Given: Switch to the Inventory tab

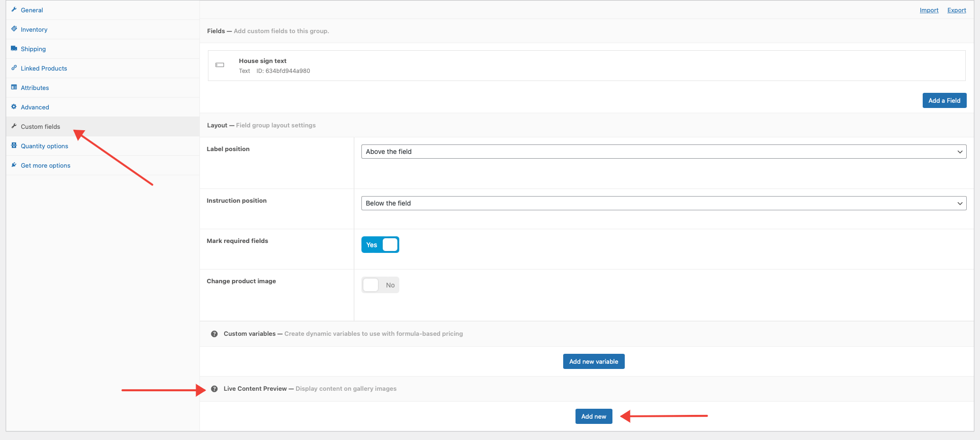Looking at the screenshot, I should point(103,29).
